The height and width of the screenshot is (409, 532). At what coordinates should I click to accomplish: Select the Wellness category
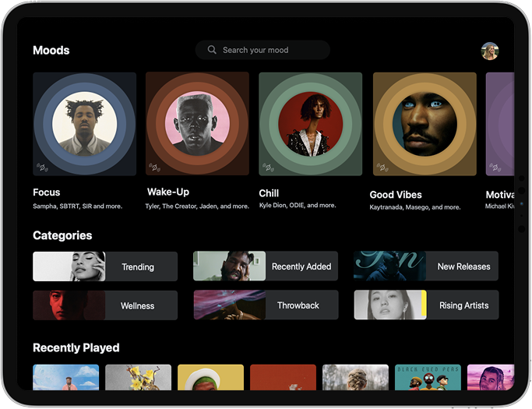(105, 305)
